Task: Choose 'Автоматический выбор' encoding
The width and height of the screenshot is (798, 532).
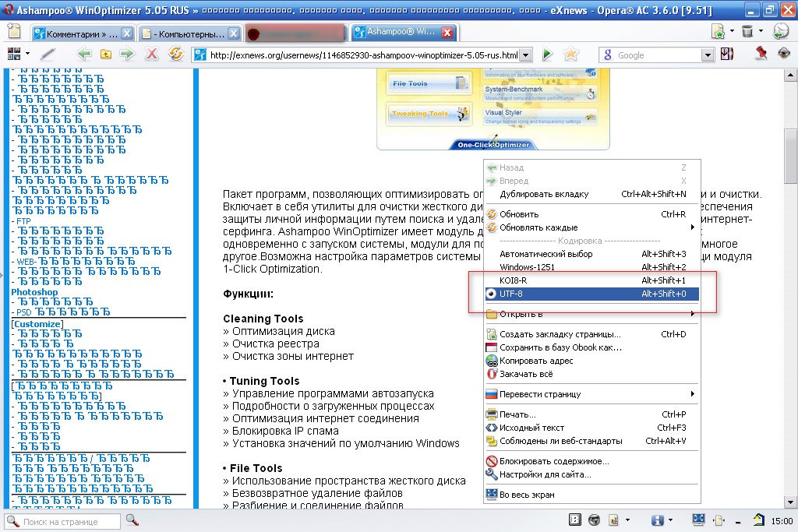Action: coord(592,254)
